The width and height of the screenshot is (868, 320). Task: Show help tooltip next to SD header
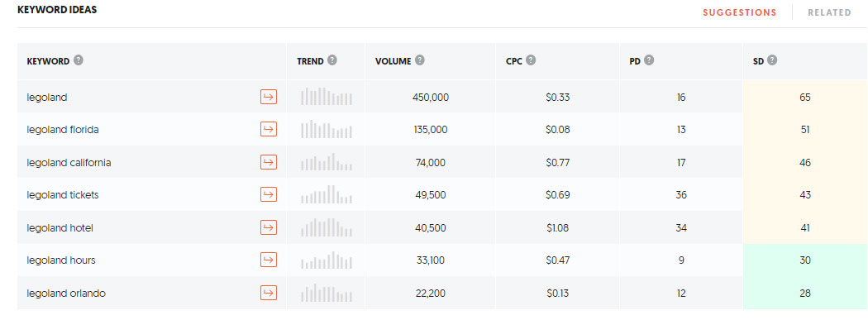(x=772, y=60)
